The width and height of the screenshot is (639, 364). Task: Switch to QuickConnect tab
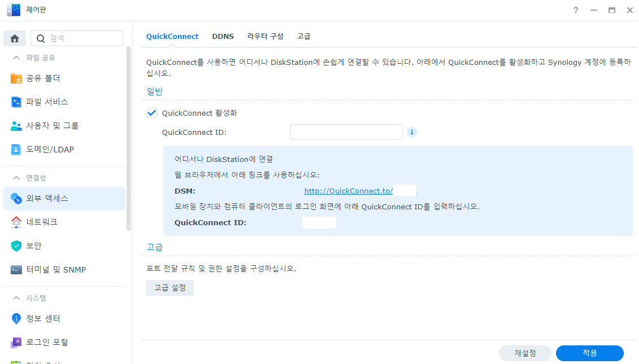coord(172,36)
